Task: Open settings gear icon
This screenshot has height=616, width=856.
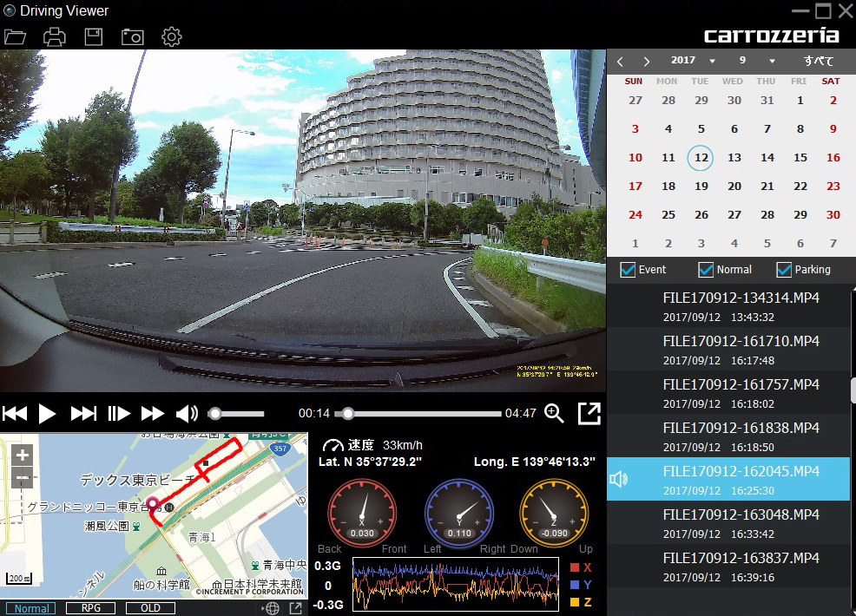Action: pos(172,36)
